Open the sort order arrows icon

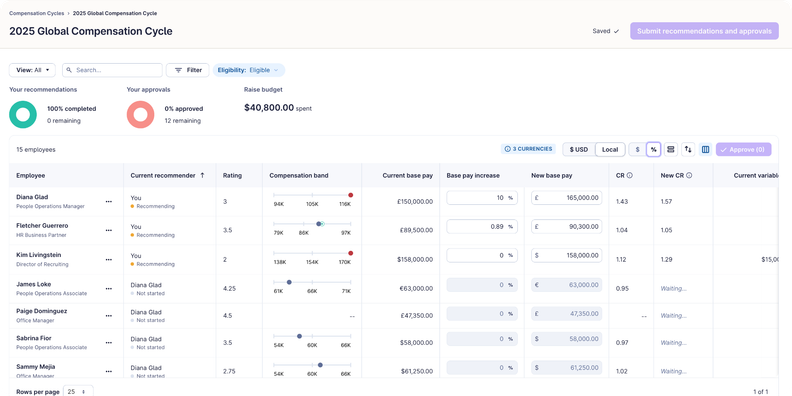[x=688, y=150]
